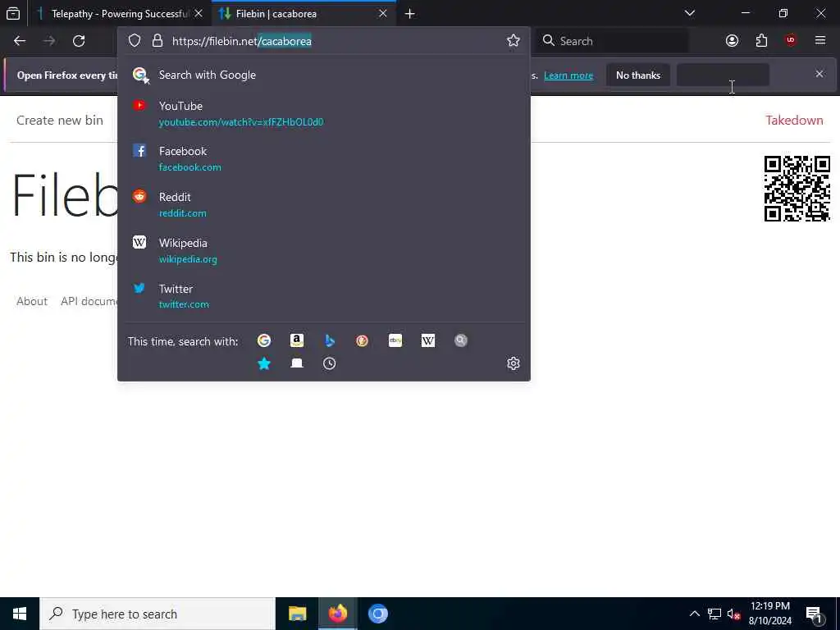Open search settings gear in dropdown
The width and height of the screenshot is (840, 630).
[x=514, y=363]
